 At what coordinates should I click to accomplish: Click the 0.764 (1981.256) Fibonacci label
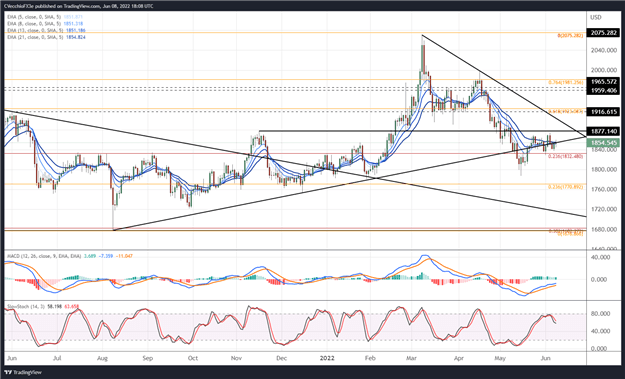point(566,82)
